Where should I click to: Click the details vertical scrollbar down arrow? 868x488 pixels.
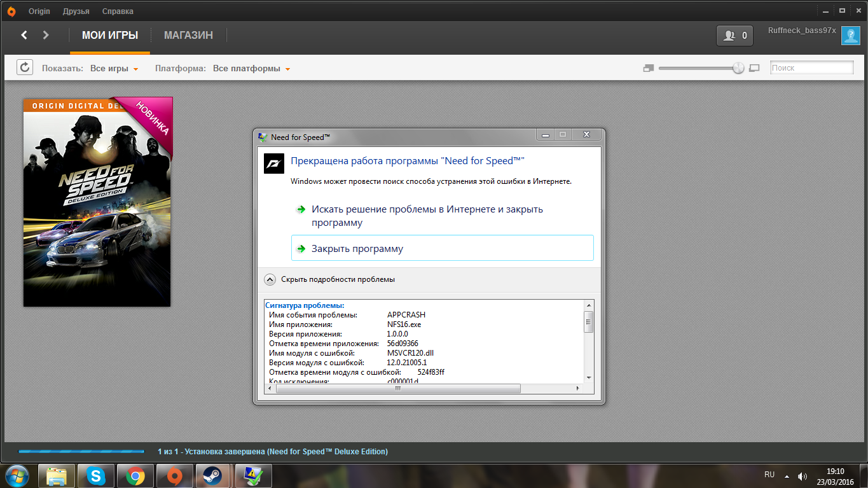(589, 377)
